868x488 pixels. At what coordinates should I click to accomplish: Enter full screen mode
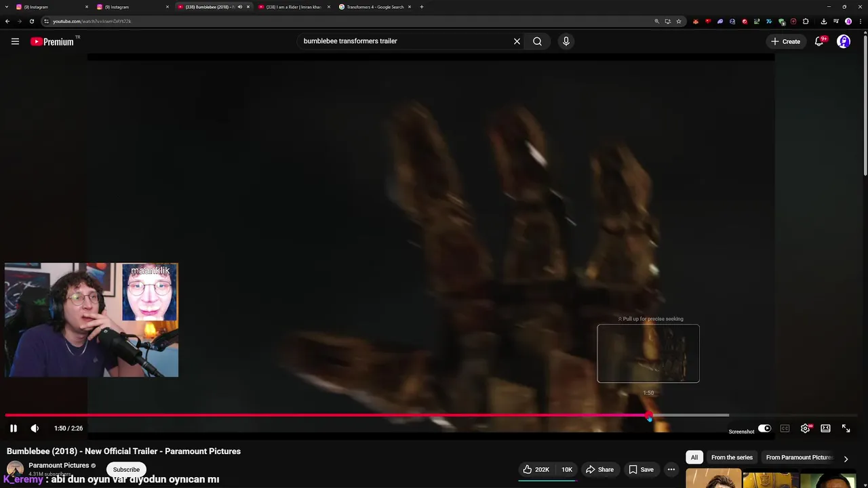[x=846, y=428]
